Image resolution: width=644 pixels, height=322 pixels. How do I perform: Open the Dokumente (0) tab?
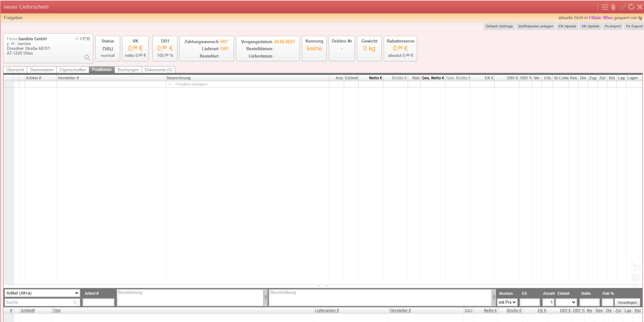coord(158,70)
